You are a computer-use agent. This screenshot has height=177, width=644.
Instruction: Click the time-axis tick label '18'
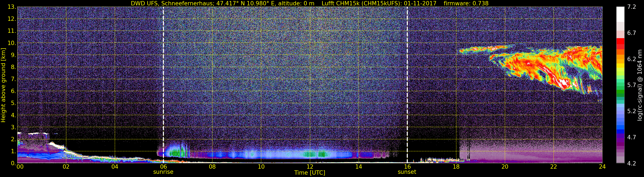point(456,167)
